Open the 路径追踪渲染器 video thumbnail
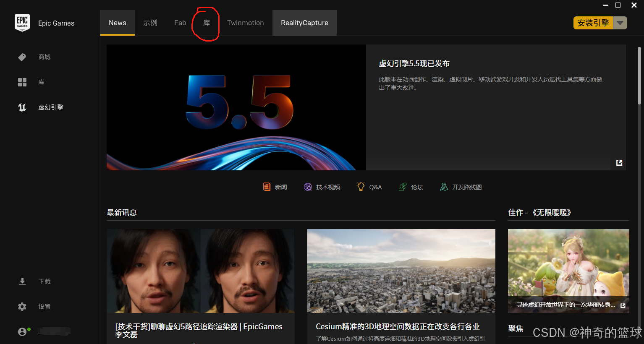Image resolution: width=644 pixels, height=344 pixels. point(201,271)
